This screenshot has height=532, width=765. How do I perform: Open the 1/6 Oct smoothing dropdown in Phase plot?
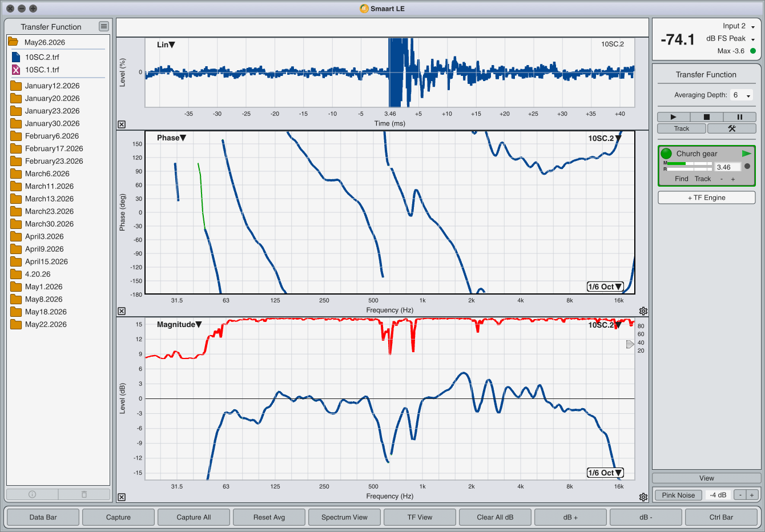click(605, 287)
